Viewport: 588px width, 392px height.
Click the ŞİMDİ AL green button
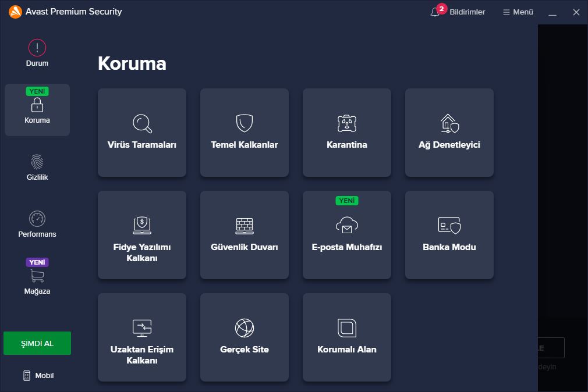pos(37,343)
